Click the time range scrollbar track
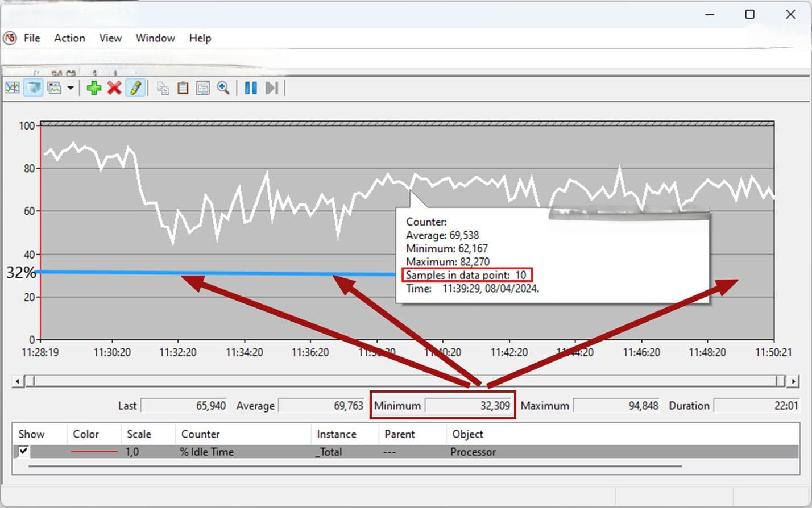 click(x=405, y=381)
